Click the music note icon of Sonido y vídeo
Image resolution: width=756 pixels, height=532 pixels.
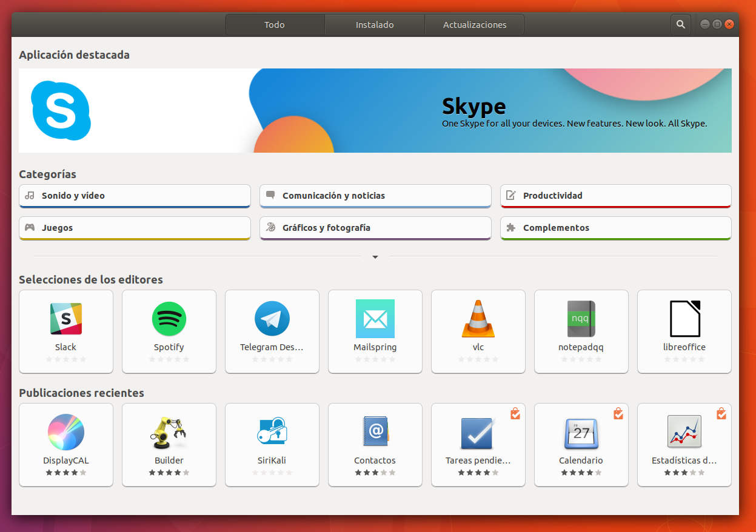coord(30,196)
